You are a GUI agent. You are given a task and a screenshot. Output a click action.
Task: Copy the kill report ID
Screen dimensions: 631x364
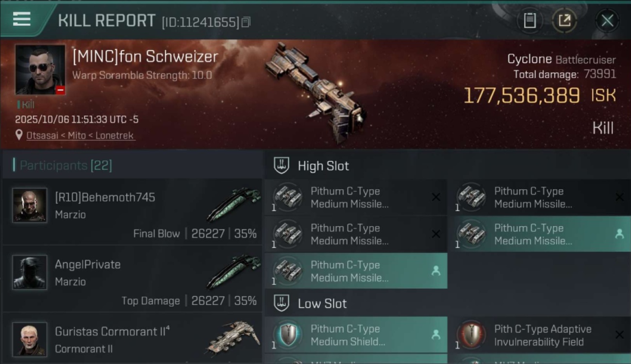246,22
